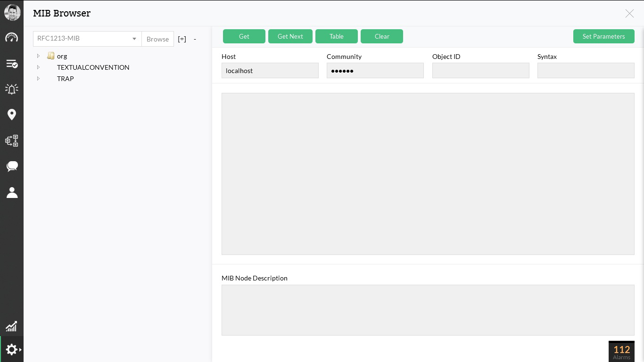Click inside the results output area
The width and height of the screenshot is (644, 362).
(428, 174)
